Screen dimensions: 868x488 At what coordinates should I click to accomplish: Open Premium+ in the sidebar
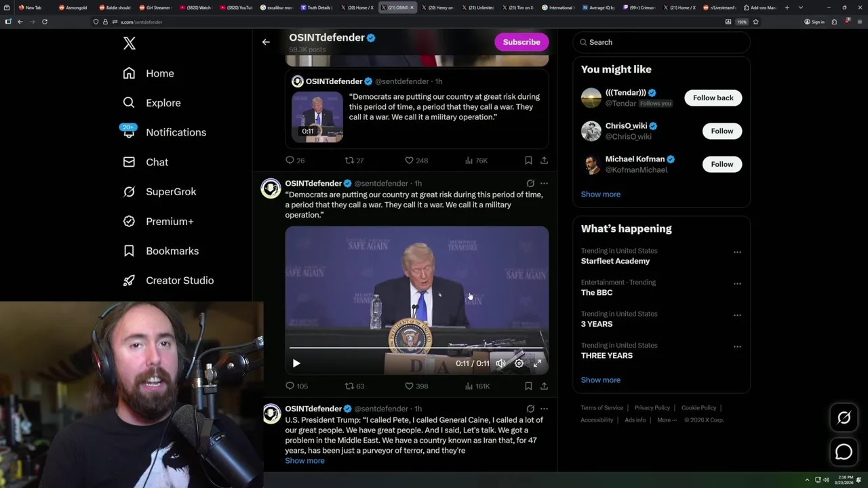coord(159,222)
